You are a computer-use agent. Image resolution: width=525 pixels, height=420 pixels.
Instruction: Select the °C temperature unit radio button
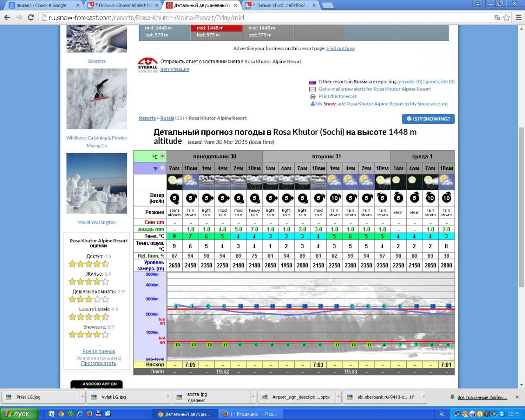click(x=163, y=156)
